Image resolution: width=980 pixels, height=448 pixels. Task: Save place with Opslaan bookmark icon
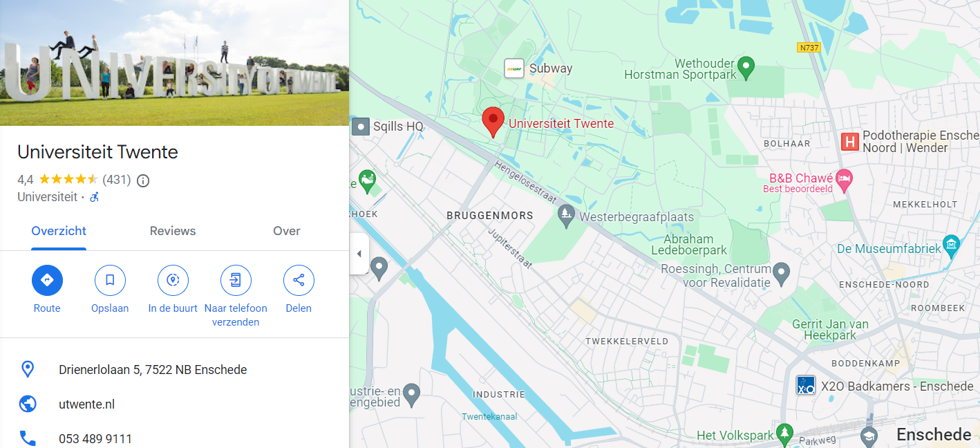pyautogui.click(x=110, y=280)
